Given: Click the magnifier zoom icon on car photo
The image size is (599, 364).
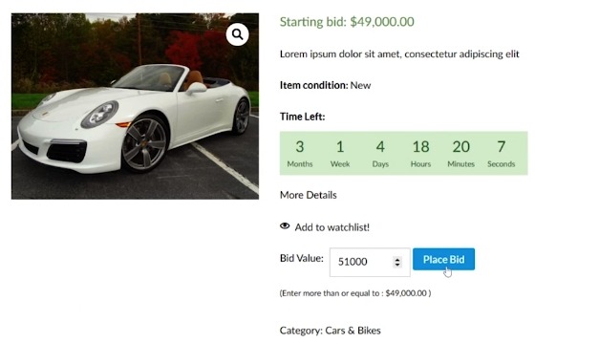Looking at the screenshot, I should coord(237,34).
